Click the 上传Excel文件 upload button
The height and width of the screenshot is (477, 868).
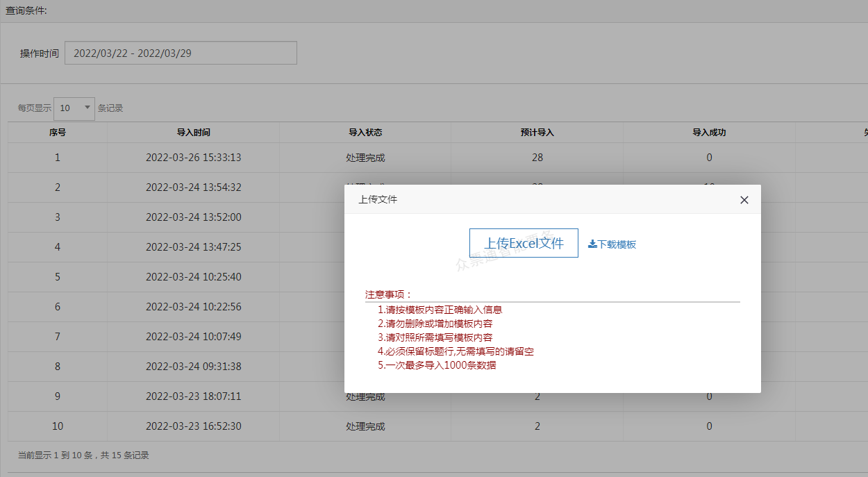tap(524, 243)
